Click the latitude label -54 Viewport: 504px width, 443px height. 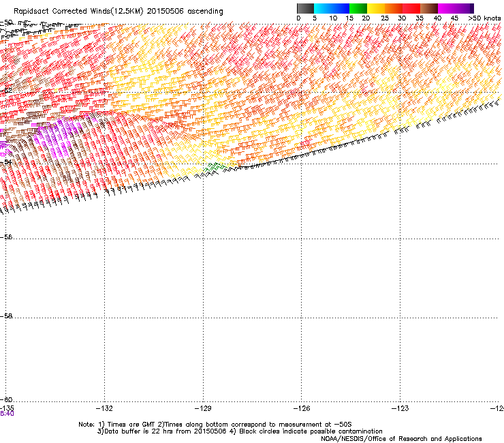(6, 162)
